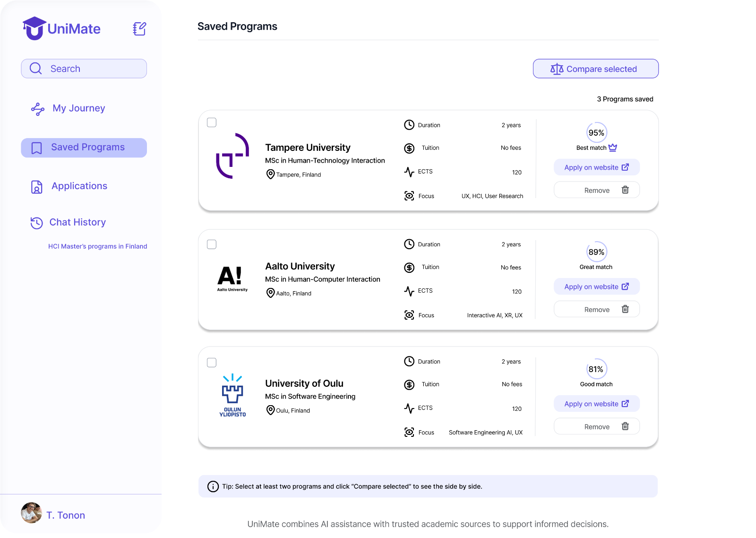Open Applications in sidebar
Screen dimensions: 756x538
[69, 187]
